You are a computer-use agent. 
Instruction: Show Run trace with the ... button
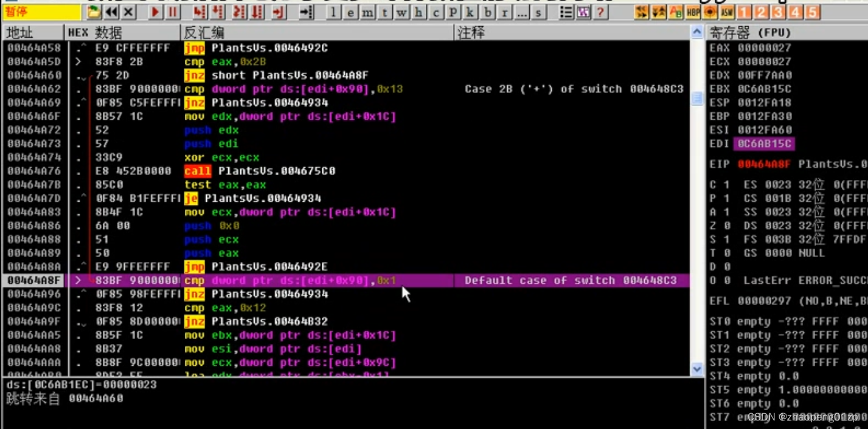[x=522, y=13]
